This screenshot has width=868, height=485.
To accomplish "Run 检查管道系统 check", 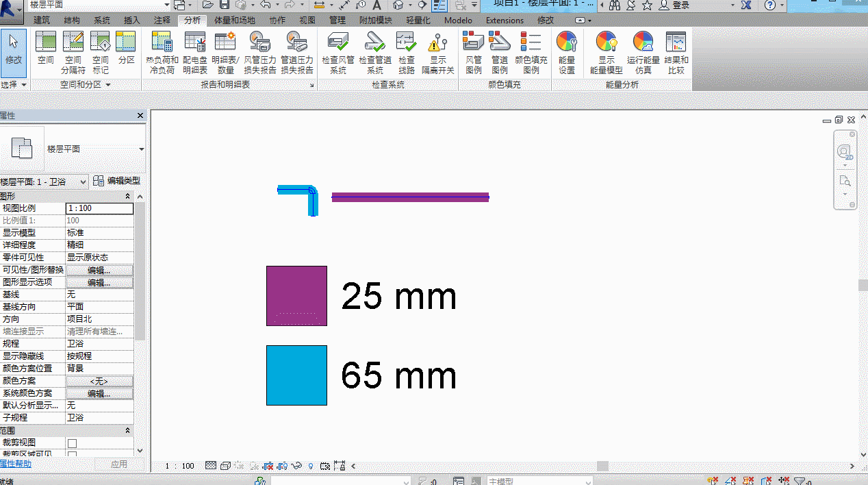I will (375, 52).
